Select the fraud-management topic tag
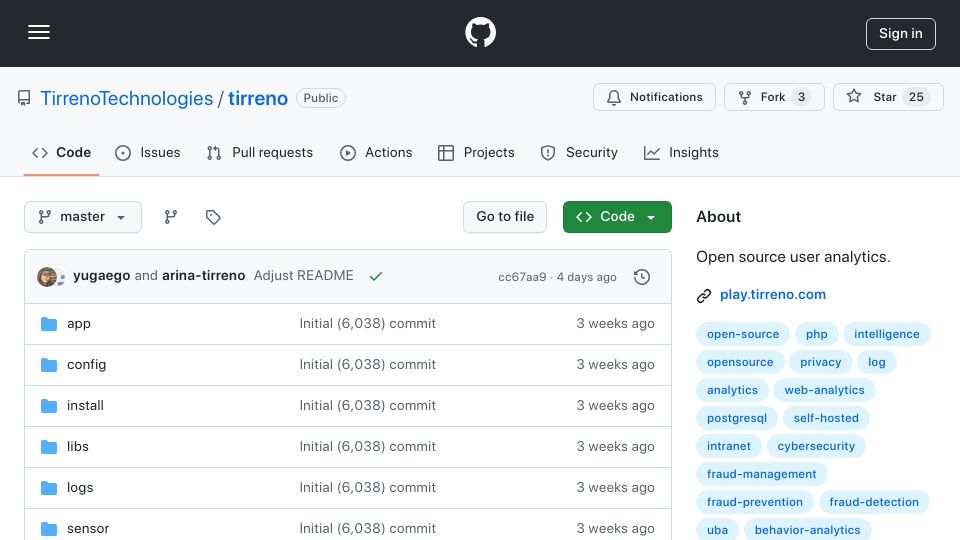Image resolution: width=960 pixels, height=540 pixels. coord(762,475)
